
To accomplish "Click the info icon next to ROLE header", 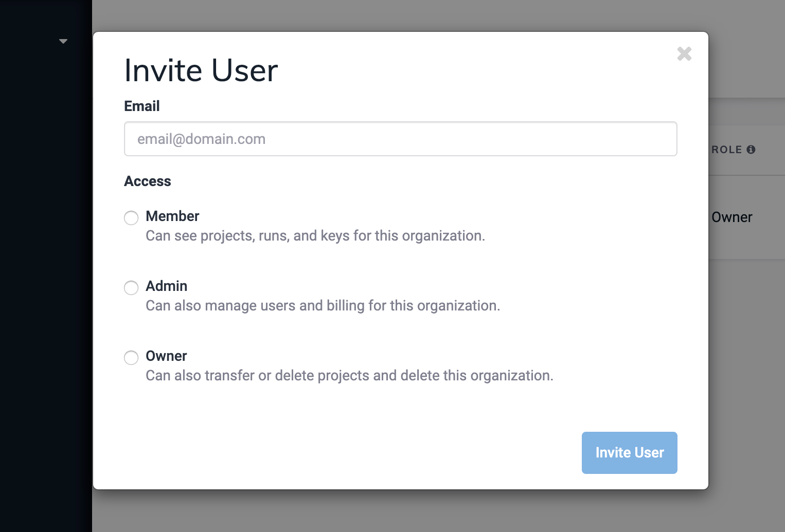I will pyautogui.click(x=752, y=150).
